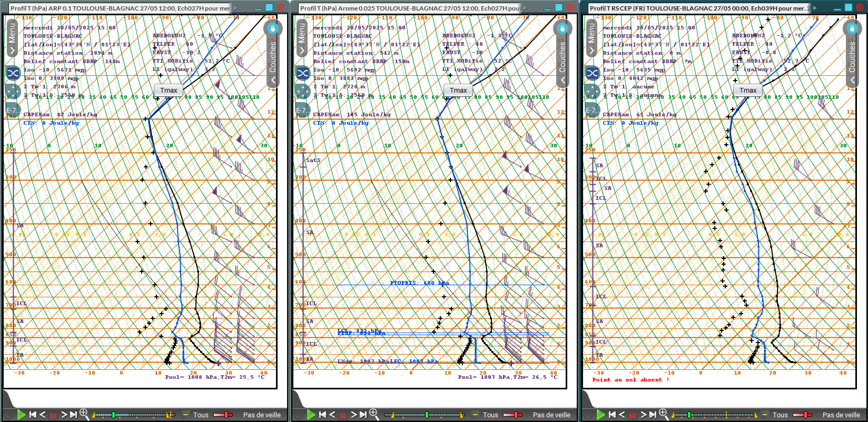
Task: Go to previous time step in RS CEP panel
Action: [x=622, y=415]
